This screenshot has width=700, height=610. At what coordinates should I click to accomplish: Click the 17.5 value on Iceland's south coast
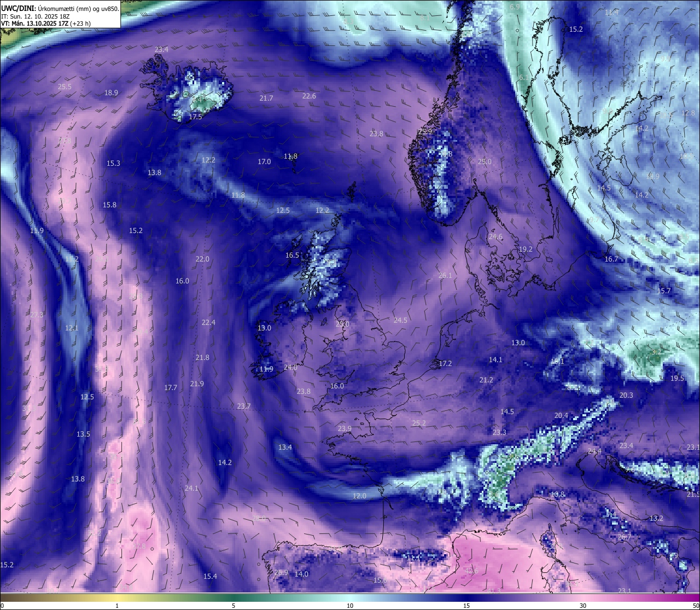coord(195,117)
